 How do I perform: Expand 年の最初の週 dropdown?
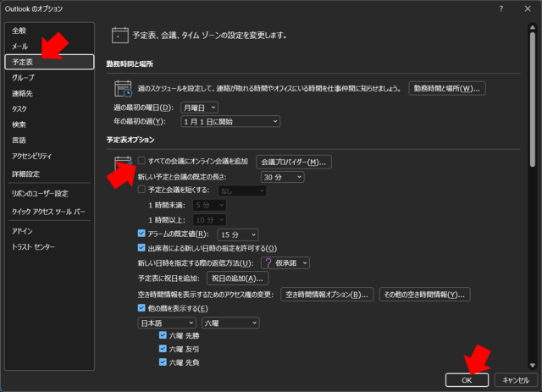click(229, 122)
